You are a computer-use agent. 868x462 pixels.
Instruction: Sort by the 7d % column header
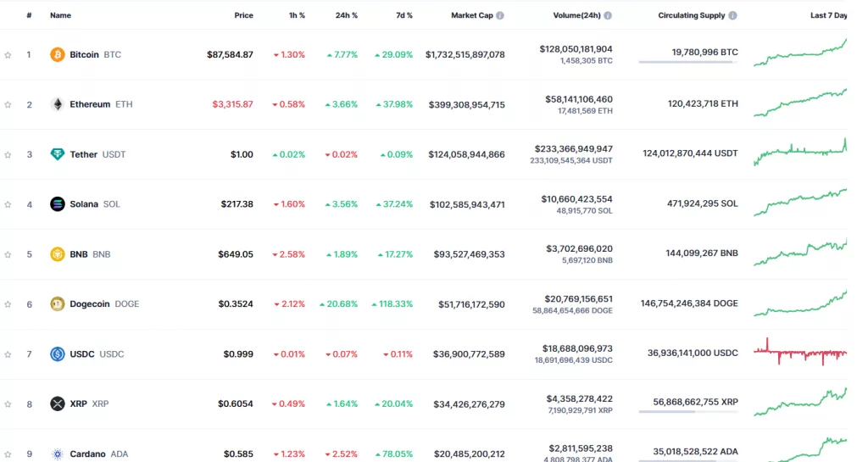(x=403, y=15)
